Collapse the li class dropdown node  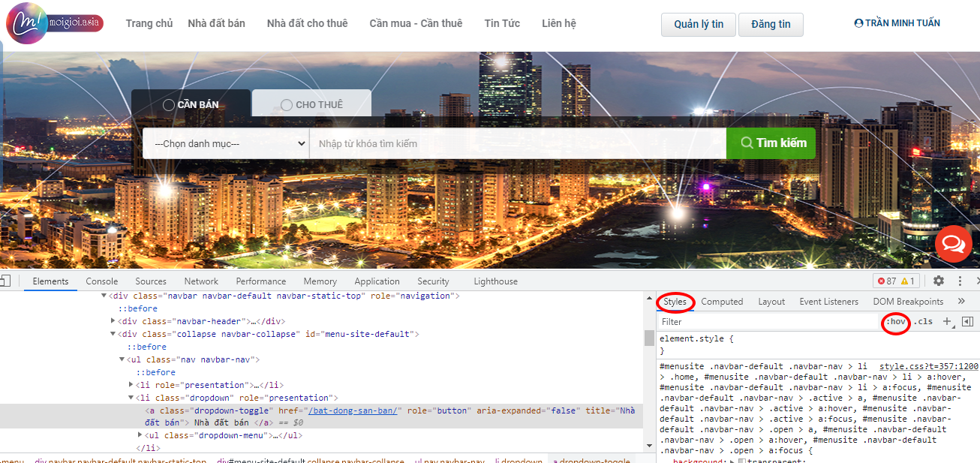pyautogui.click(x=131, y=398)
